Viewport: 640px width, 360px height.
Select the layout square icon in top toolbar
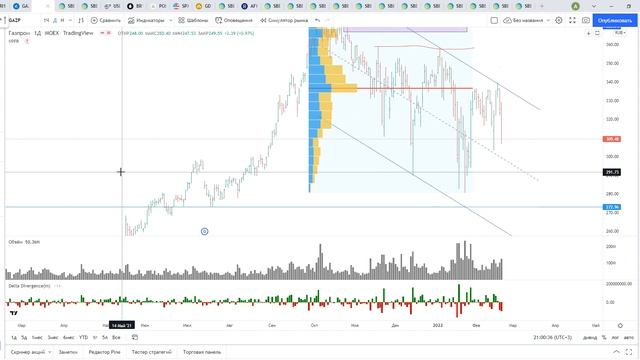[494, 20]
